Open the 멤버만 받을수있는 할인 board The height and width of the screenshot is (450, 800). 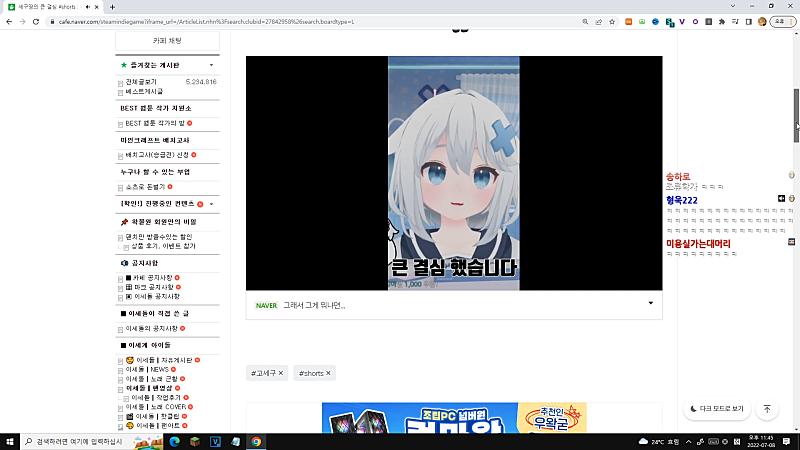pyautogui.click(x=159, y=237)
